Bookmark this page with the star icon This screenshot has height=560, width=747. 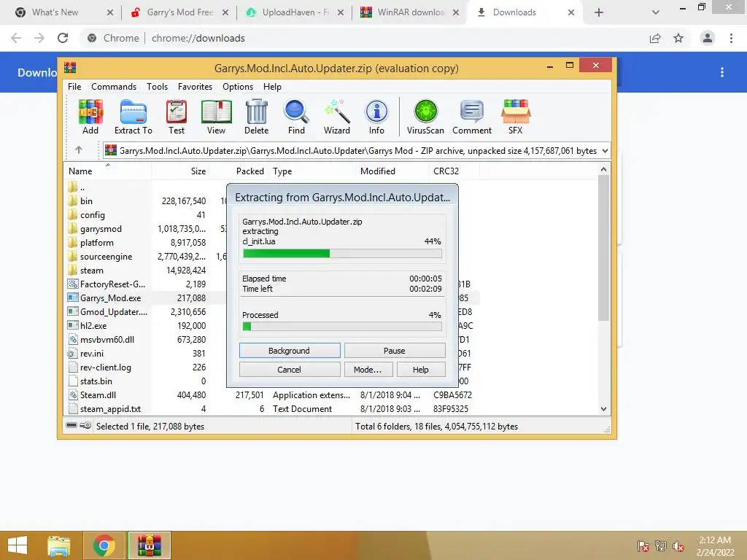tap(678, 38)
